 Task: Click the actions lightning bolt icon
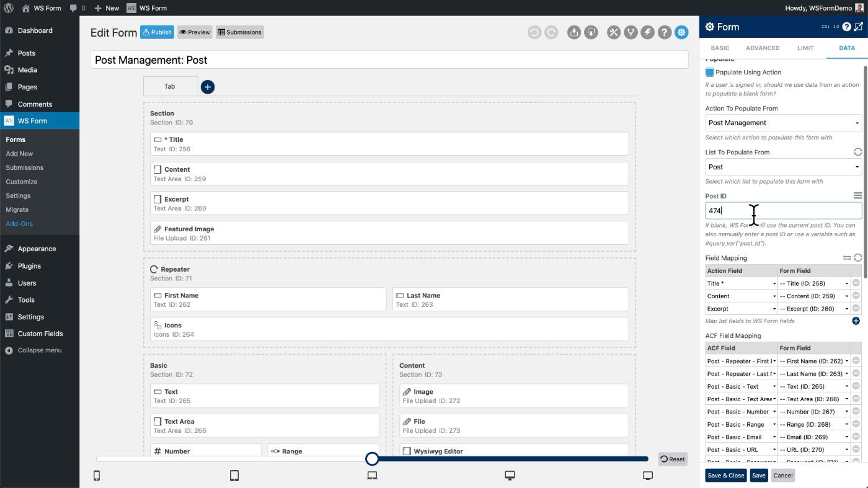647,32
